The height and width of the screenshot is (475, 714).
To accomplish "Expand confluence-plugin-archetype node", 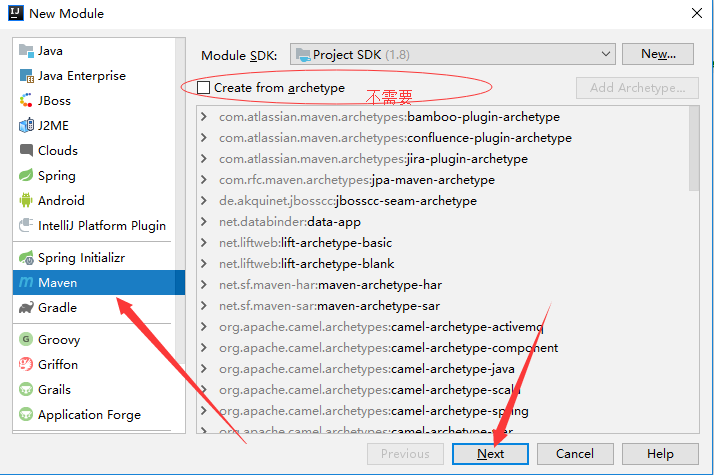I will [x=204, y=138].
